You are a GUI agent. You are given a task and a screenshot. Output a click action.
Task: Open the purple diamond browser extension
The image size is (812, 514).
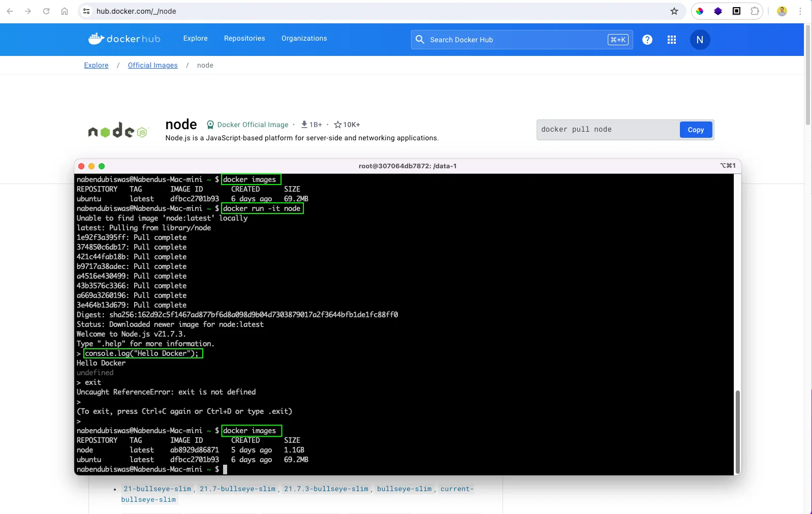pyautogui.click(x=718, y=11)
